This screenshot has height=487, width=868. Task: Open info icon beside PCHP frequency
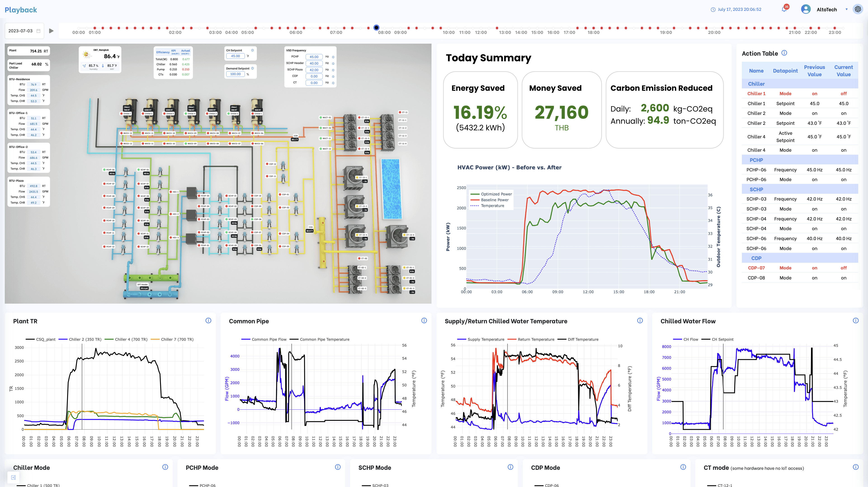[333, 57]
